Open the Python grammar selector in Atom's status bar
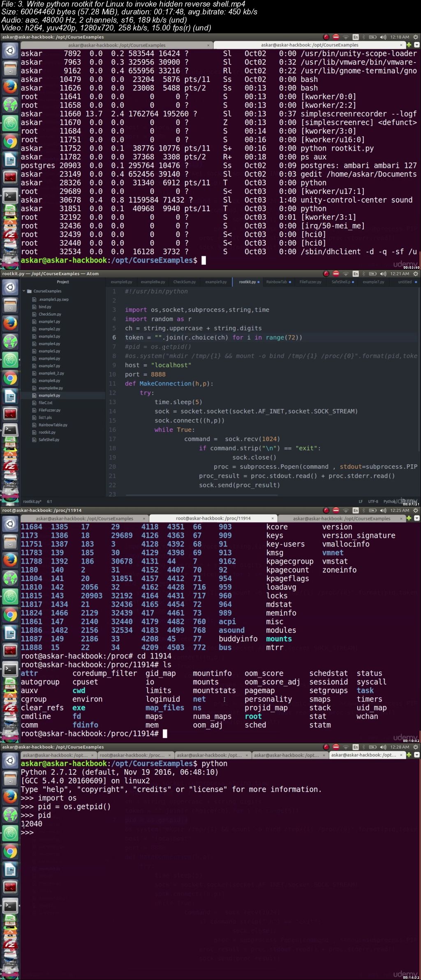 389,502
